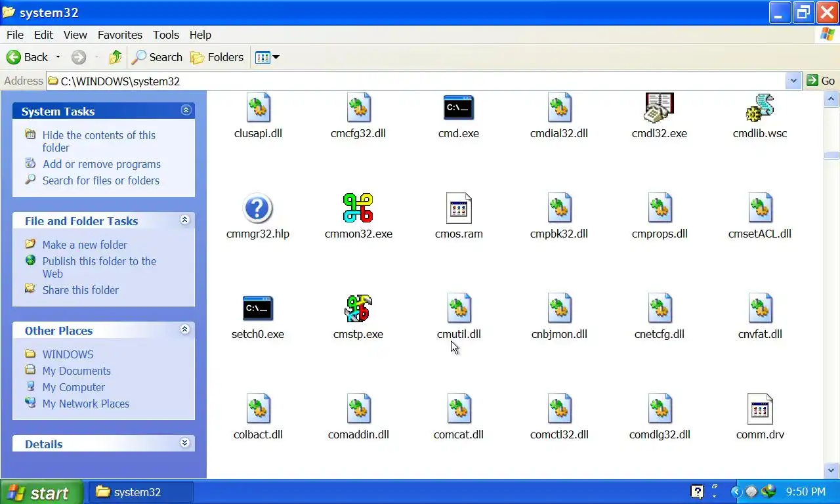Select the setch0.exe console icon
Image resolution: width=840 pixels, height=504 pixels.
click(258, 308)
